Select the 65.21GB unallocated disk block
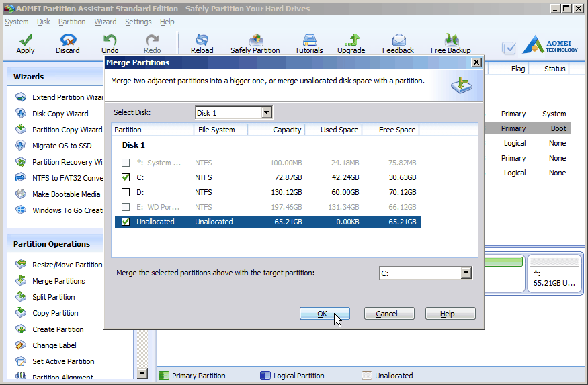 pos(554,274)
